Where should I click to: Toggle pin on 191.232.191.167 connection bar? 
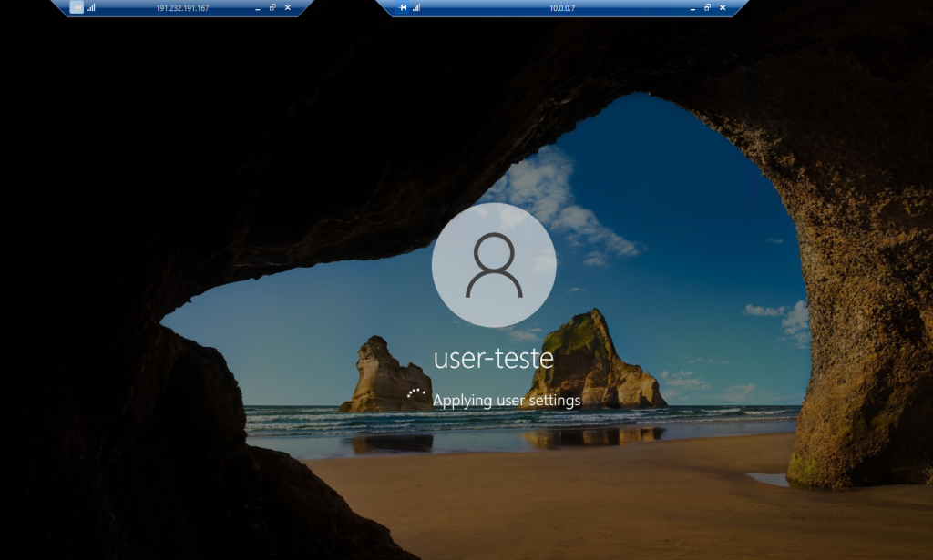click(77, 7)
